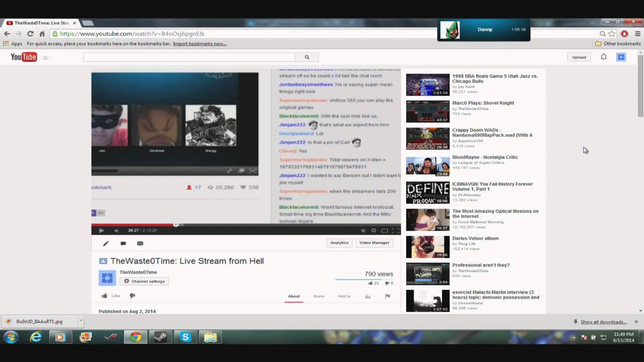The height and width of the screenshot is (362, 644).
Task: Seek using the red video progress bar
Action: pyautogui.click(x=246, y=225)
